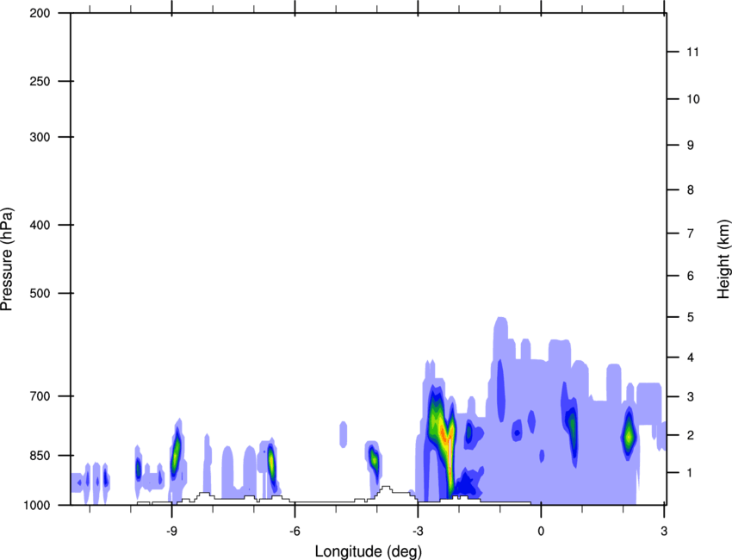The image size is (732, 560).
Task: Pick the 10 km height tick label
Action: coord(693,99)
